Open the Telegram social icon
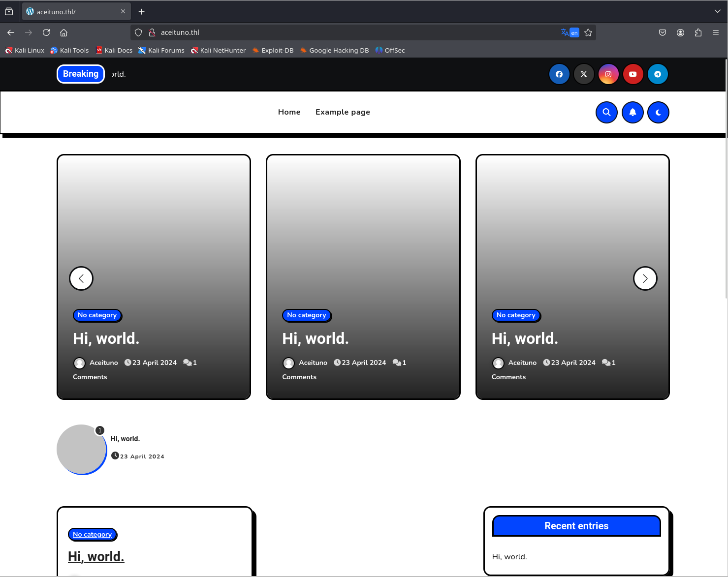 tap(658, 74)
